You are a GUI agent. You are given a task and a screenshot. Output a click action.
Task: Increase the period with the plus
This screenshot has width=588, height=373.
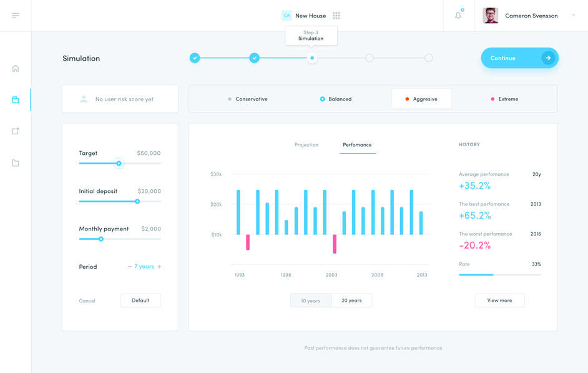pyautogui.click(x=160, y=267)
